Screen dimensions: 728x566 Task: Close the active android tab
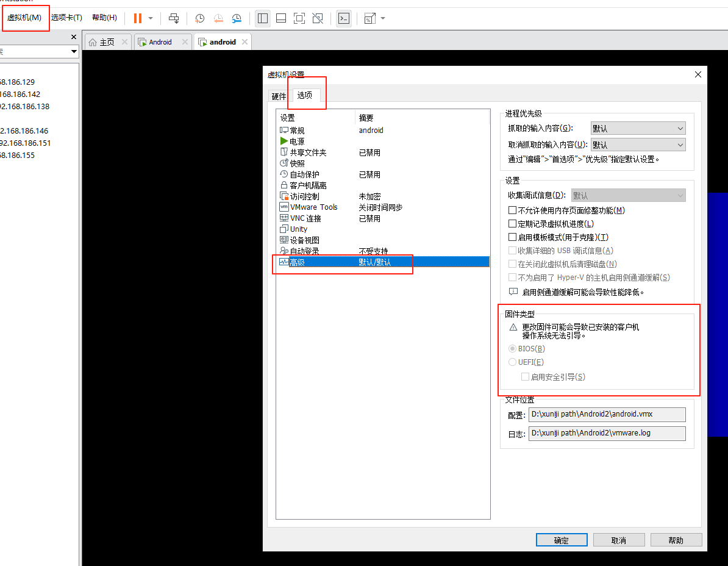244,42
